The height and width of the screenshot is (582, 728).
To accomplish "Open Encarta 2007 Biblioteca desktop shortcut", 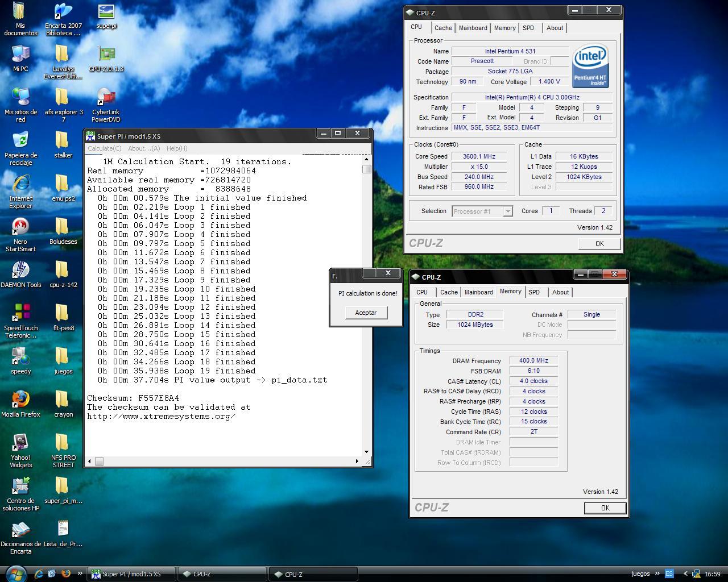I will click(63, 19).
